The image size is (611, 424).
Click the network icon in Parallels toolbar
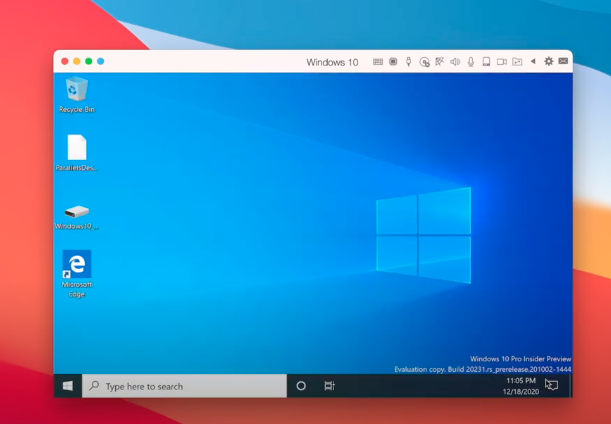440,62
